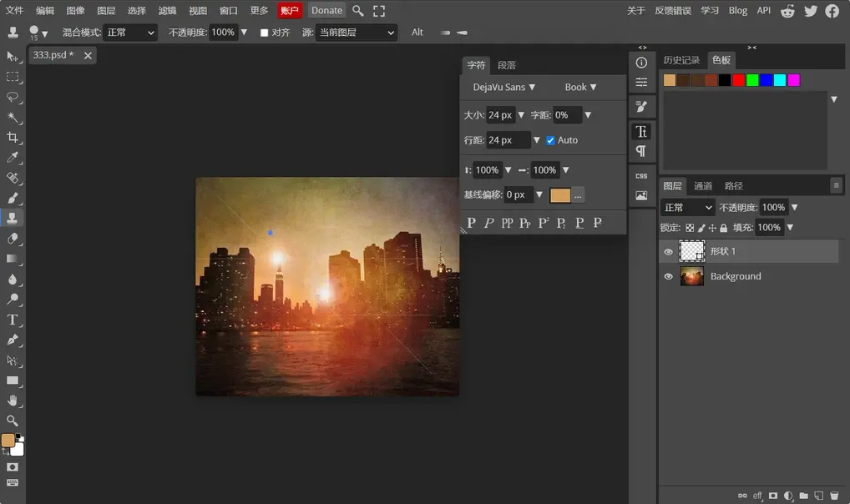Switch to the 历史记录 tab
Image resolution: width=850 pixels, height=504 pixels.
coord(681,60)
